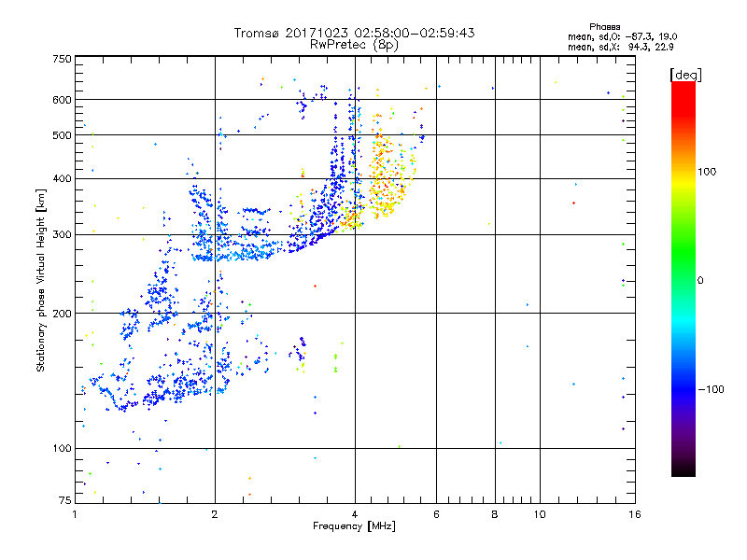
Task: Click the 75 tick on height axis
Action: point(65,502)
